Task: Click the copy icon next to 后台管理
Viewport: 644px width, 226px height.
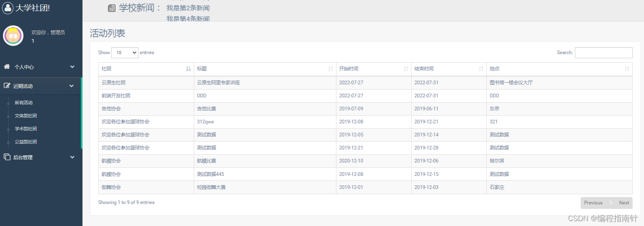Action: click(7, 157)
